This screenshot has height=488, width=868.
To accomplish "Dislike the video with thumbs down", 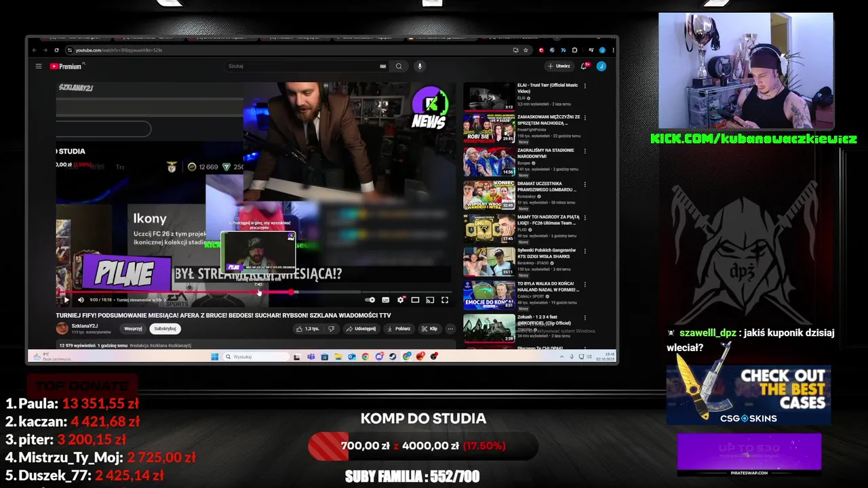I will [x=331, y=329].
